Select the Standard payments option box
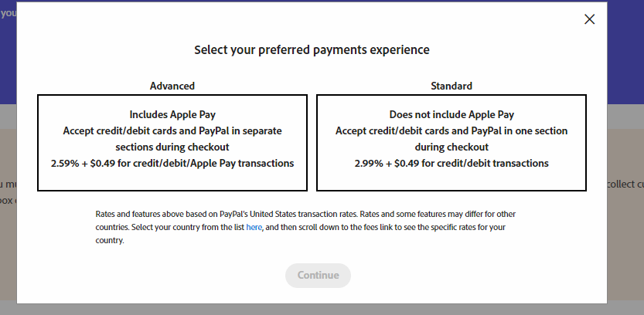Image resolution: width=644 pixels, height=315 pixels. pyautogui.click(x=451, y=143)
